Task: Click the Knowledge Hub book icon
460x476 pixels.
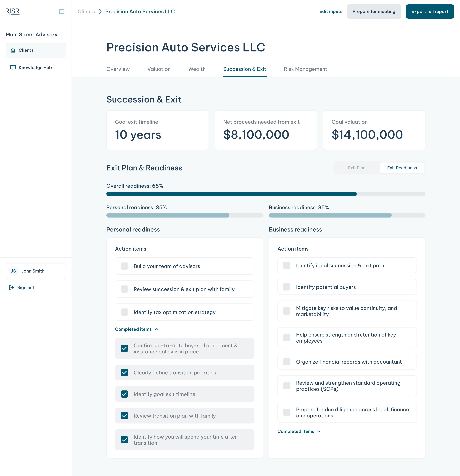Action: click(13, 68)
